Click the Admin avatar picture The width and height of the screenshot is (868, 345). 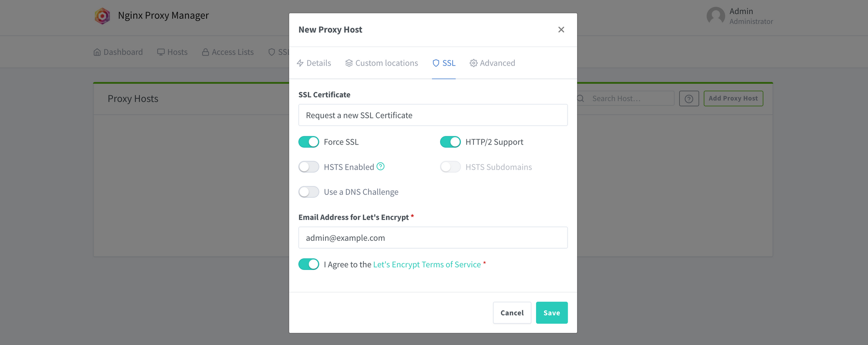coord(716,16)
